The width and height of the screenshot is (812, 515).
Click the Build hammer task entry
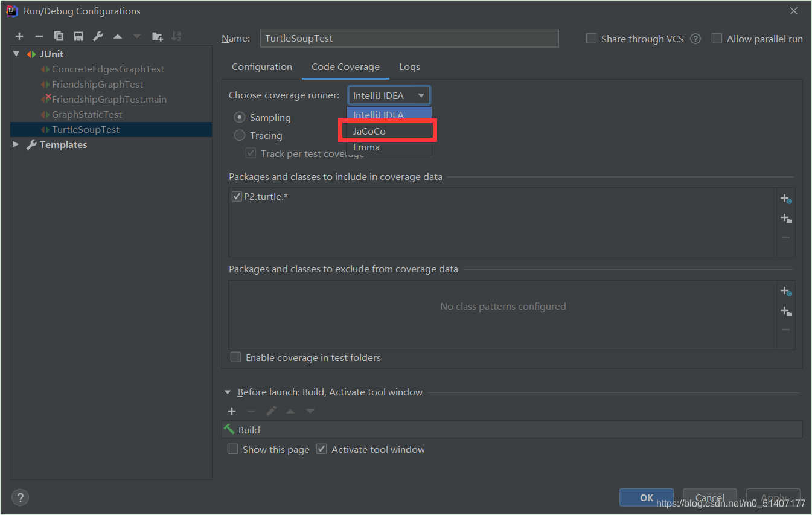click(x=512, y=430)
